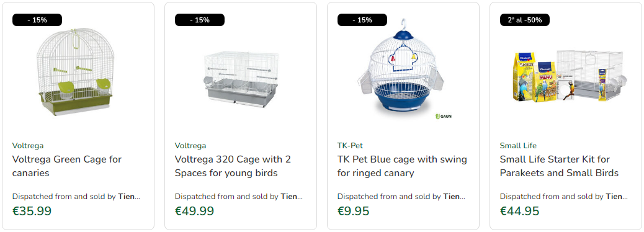
Task: Click the €49.99 price on Voltrega 320
Action: [x=195, y=211]
